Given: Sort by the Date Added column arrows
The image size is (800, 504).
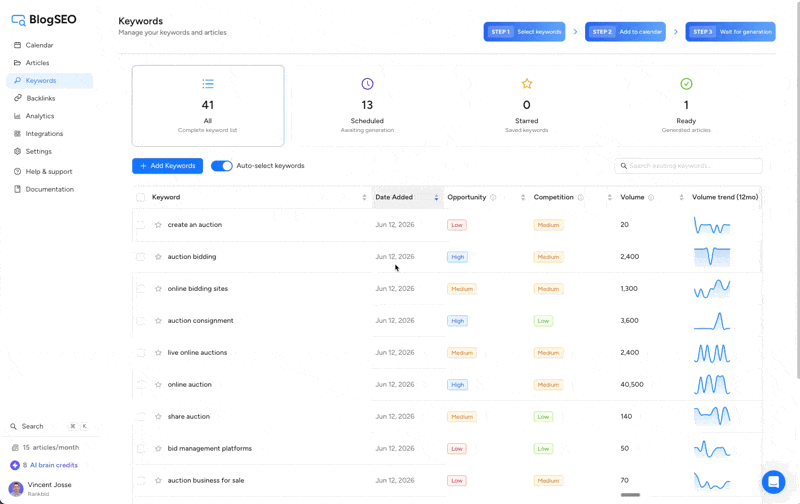Looking at the screenshot, I should pos(436,197).
